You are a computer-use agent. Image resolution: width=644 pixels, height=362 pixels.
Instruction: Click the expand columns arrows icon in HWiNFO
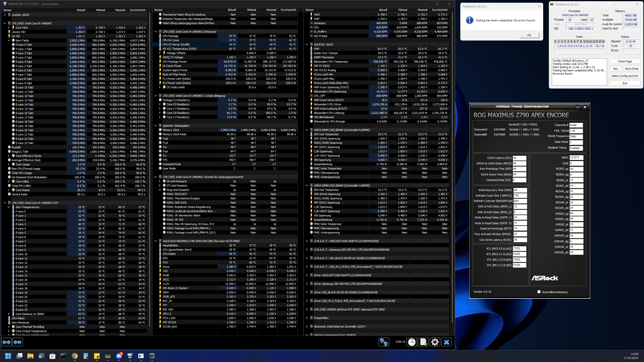[7, 342]
